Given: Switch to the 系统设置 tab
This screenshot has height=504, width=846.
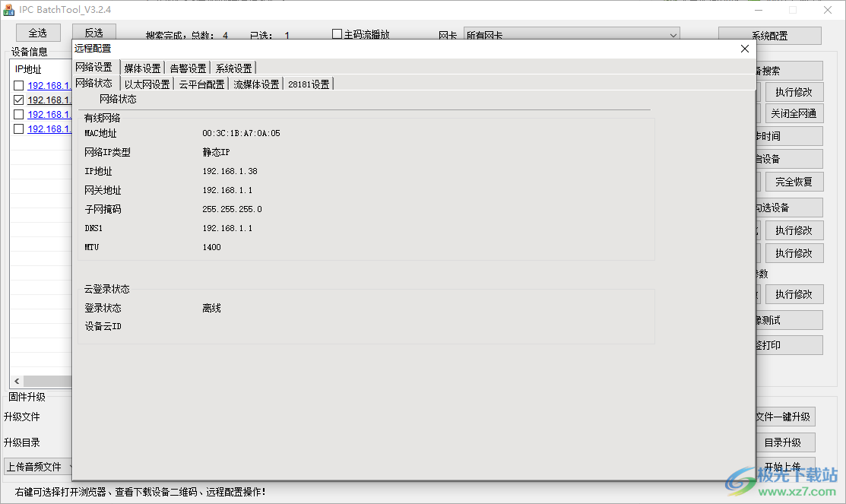Looking at the screenshot, I should [x=233, y=66].
